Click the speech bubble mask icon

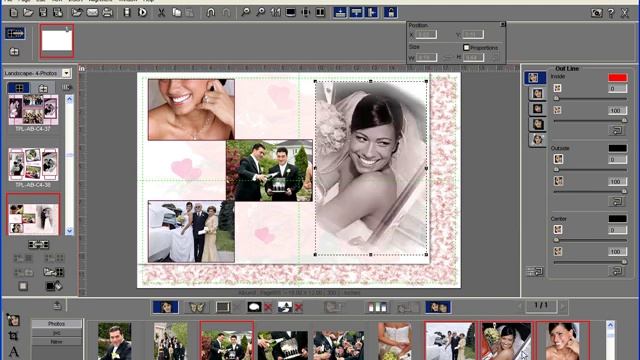[254, 307]
